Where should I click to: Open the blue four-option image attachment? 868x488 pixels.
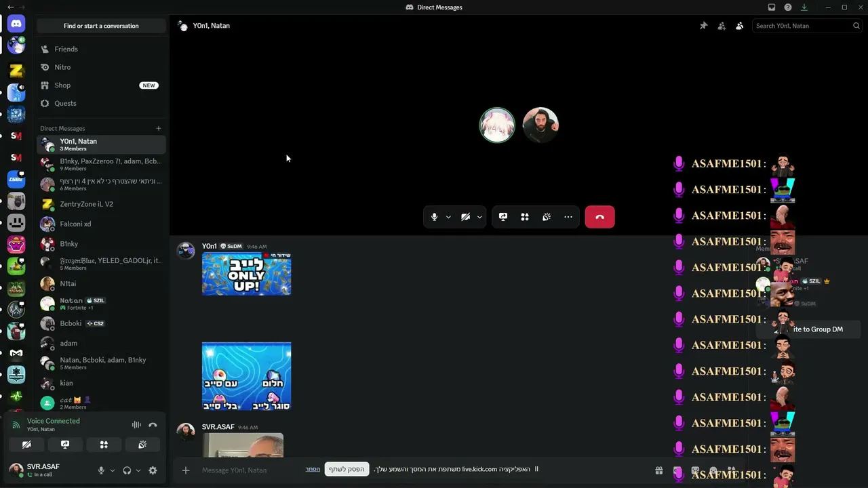tap(246, 376)
